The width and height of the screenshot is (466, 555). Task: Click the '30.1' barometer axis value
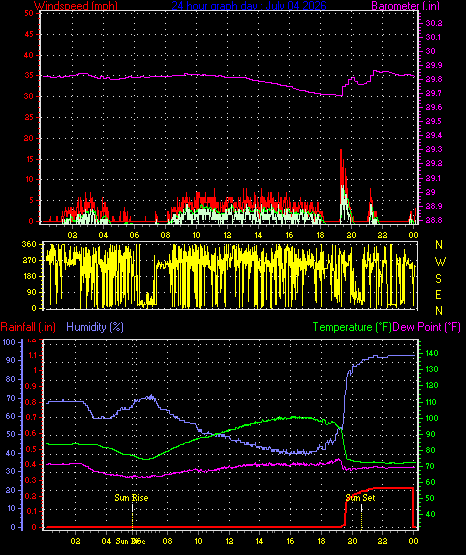coord(434,37)
